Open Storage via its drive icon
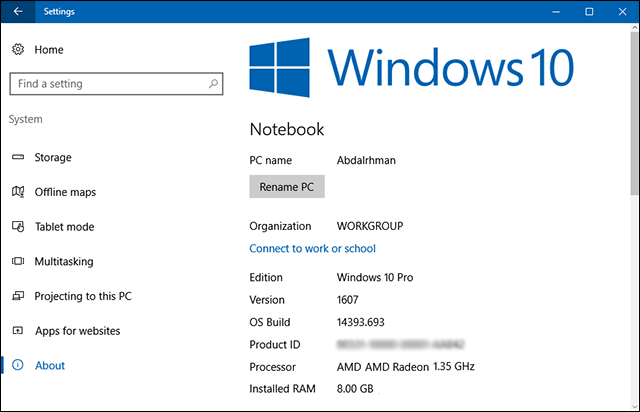The width and height of the screenshot is (640, 412). click(x=18, y=157)
